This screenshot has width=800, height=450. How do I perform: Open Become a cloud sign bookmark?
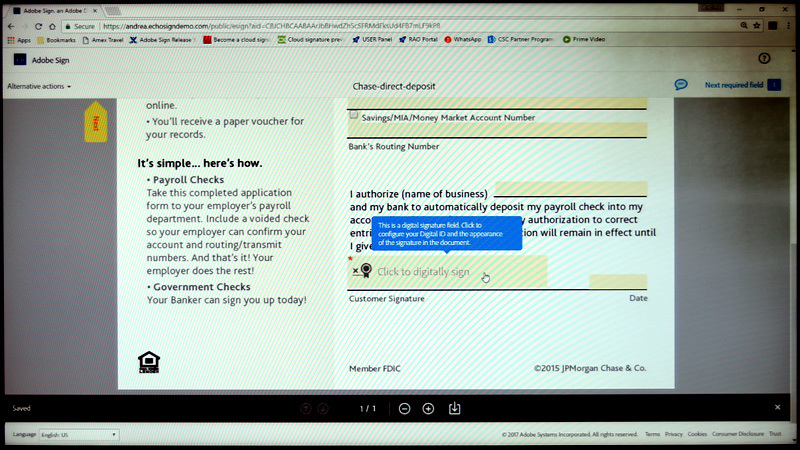pos(236,40)
